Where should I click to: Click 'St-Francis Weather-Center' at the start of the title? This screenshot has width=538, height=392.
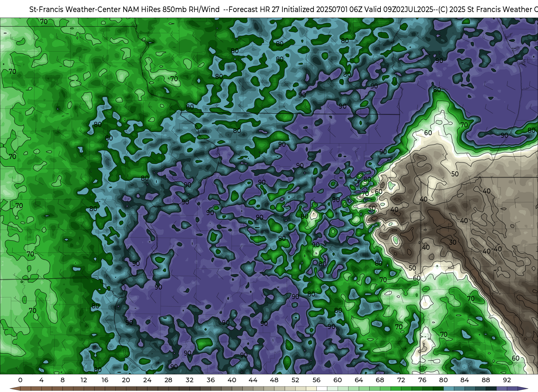point(75,10)
